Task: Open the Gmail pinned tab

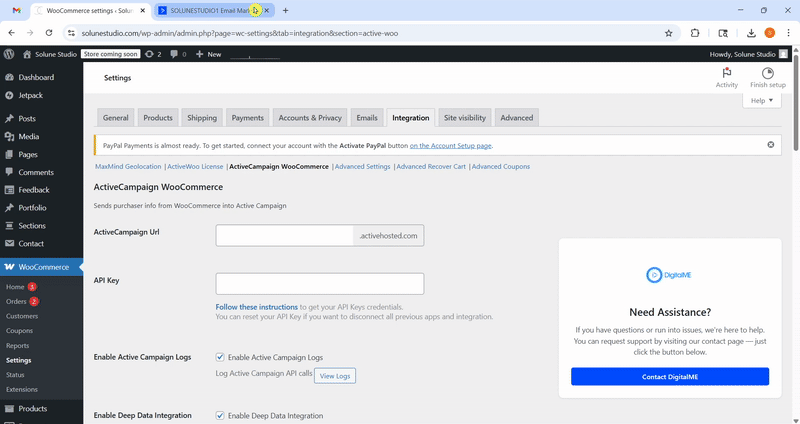Action: pyautogui.click(x=16, y=10)
